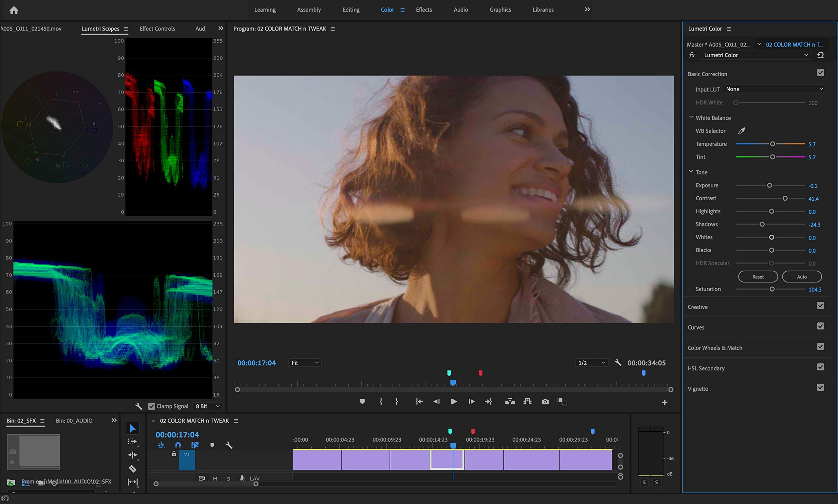Switch to the Effect Controls tab
Screen dimensions: 838x504
click(x=157, y=28)
